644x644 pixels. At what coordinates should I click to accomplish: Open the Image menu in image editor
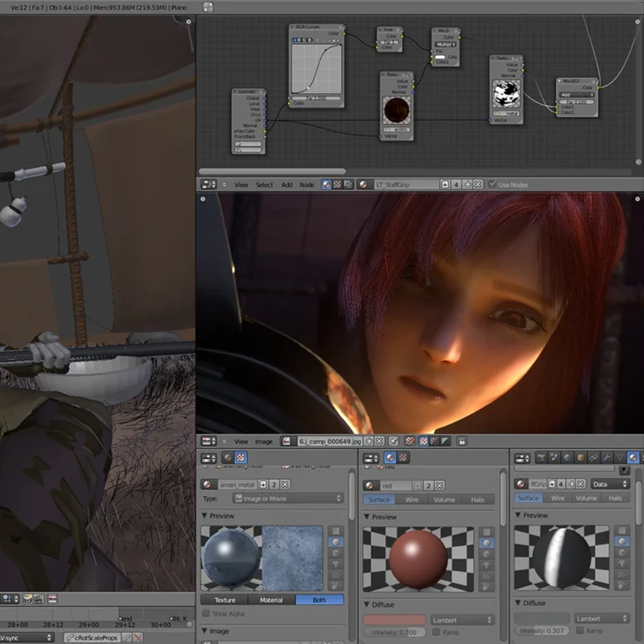tap(263, 442)
